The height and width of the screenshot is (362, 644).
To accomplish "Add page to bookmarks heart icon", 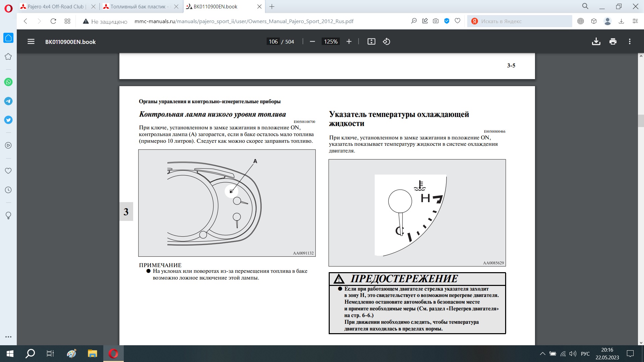I will (458, 21).
